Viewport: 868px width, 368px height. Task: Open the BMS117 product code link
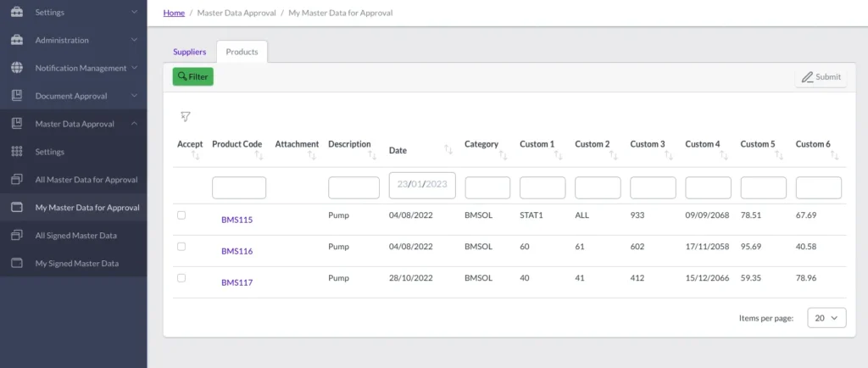(x=237, y=282)
